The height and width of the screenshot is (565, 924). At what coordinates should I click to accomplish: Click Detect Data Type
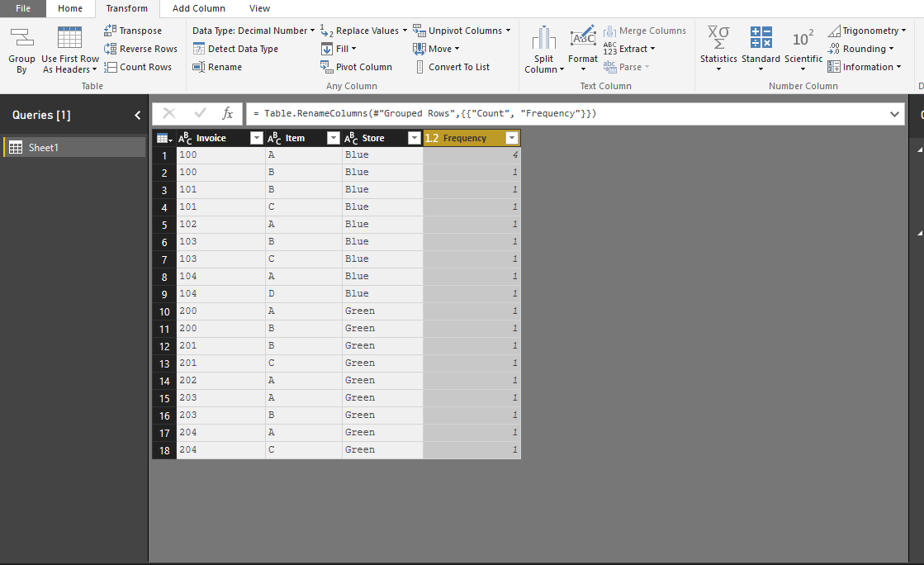235,49
